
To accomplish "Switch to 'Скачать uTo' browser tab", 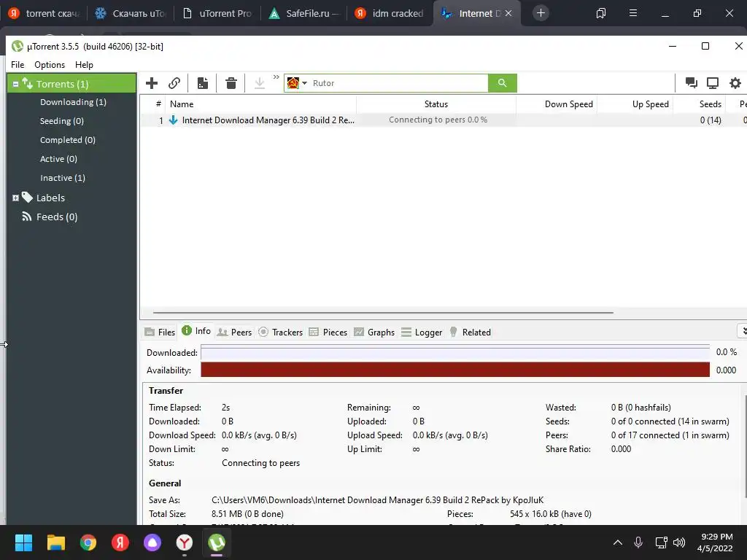I will click(130, 13).
